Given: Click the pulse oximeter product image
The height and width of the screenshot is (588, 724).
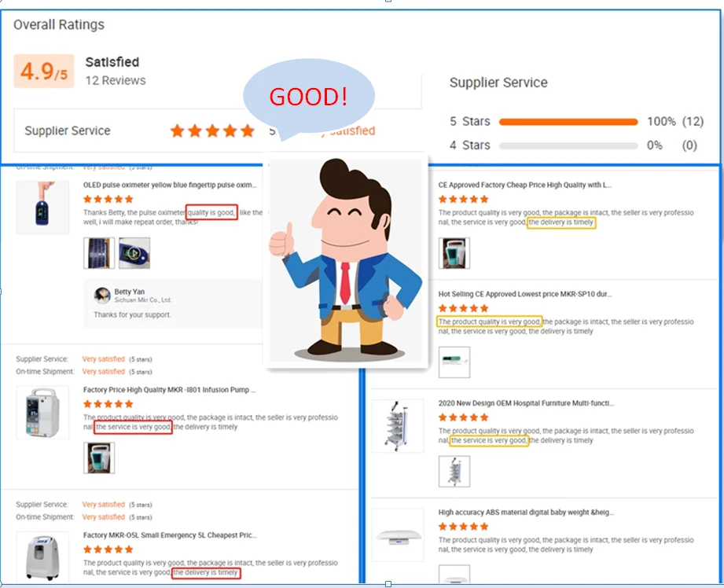Looking at the screenshot, I should point(42,208).
